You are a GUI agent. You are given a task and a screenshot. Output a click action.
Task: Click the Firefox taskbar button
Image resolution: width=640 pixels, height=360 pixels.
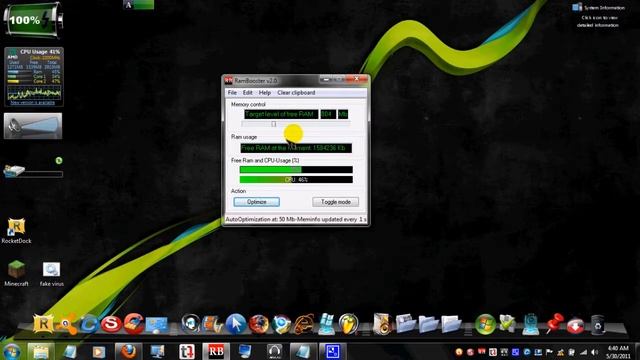coord(128,351)
